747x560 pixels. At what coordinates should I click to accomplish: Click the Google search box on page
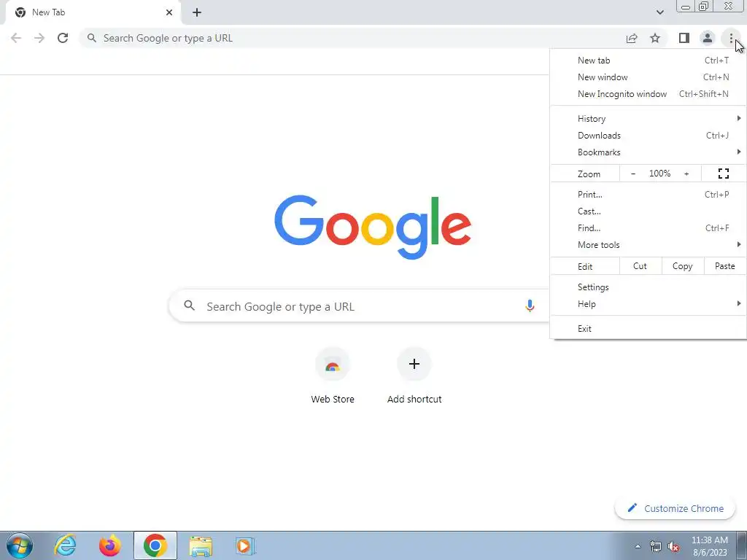[360, 306]
